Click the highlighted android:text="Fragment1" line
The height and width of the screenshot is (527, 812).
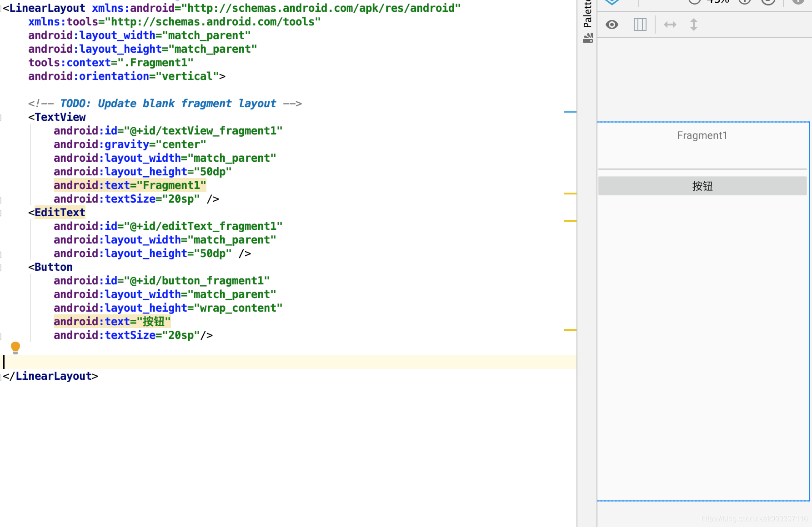click(x=130, y=185)
